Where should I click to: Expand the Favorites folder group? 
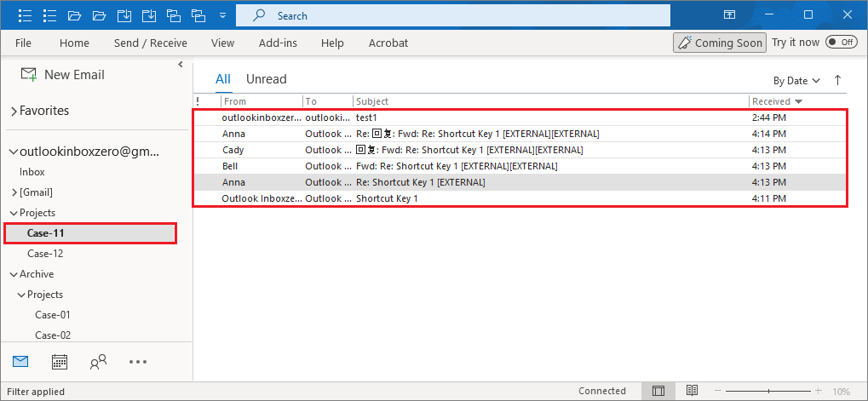[14, 111]
